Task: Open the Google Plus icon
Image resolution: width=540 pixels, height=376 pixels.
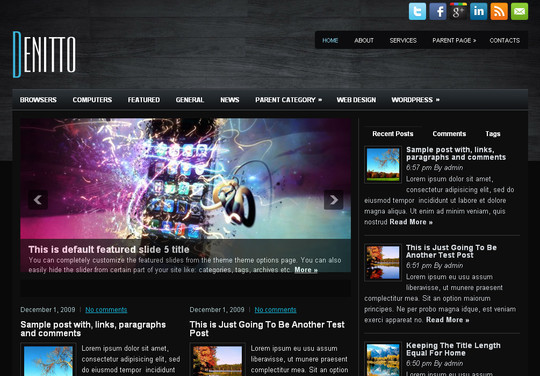Action: coord(458,11)
